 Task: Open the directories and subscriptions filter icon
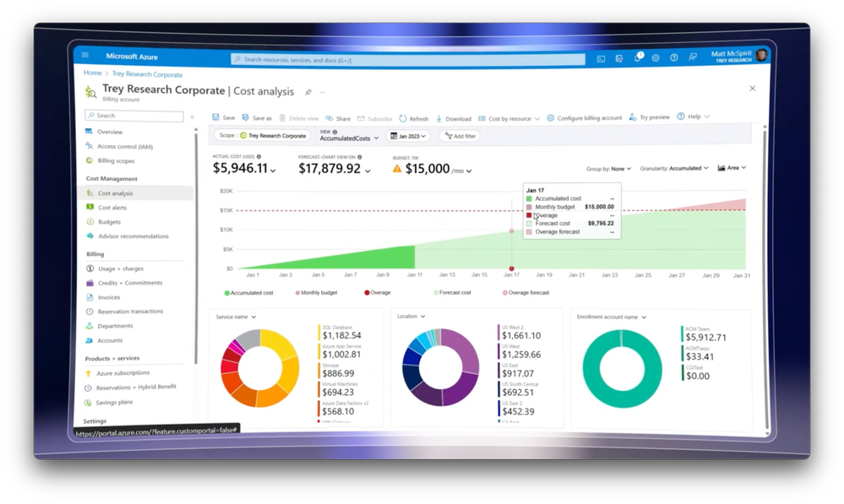click(619, 58)
